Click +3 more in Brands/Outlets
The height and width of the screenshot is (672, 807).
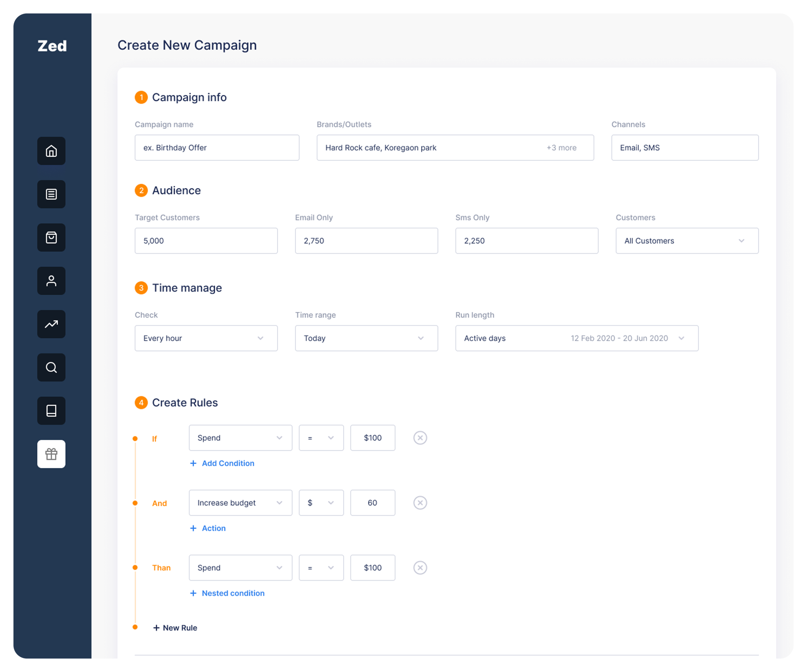562,148
